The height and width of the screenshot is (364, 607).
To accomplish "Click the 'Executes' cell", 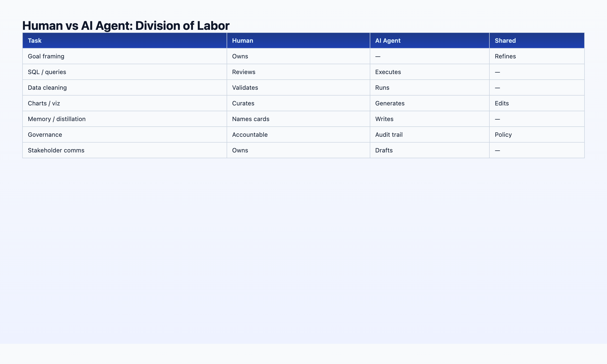I will pos(430,72).
